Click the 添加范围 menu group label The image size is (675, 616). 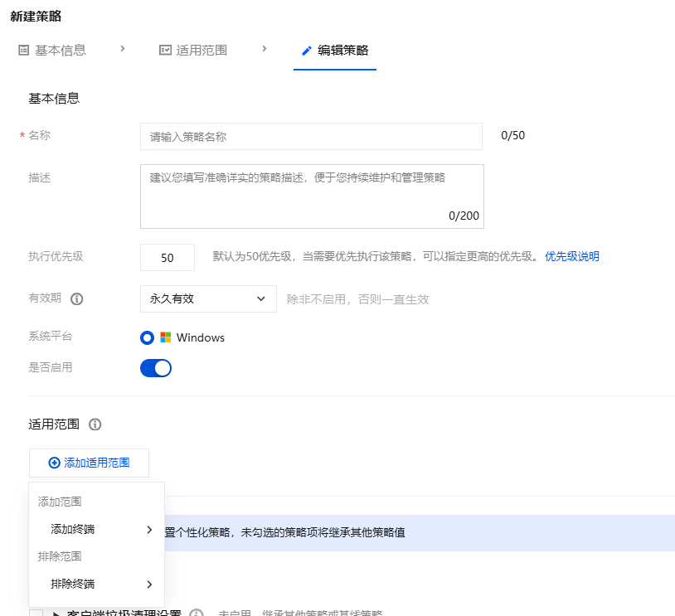click(60, 502)
